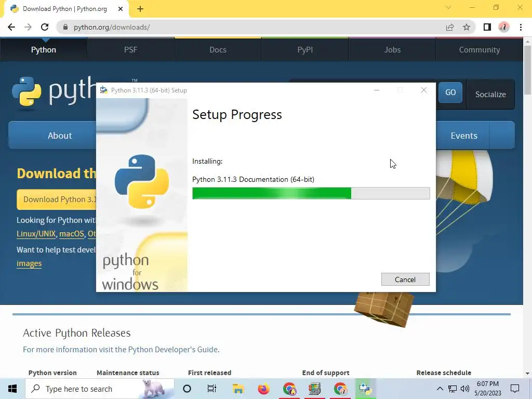
Task: Open network status tray icon
Action: pos(453,389)
